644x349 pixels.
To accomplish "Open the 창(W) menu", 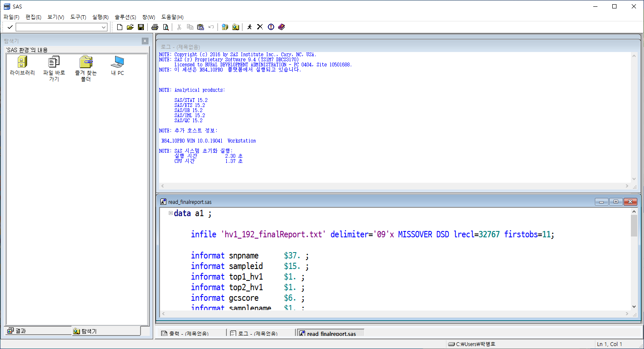I will click(x=149, y=17).
